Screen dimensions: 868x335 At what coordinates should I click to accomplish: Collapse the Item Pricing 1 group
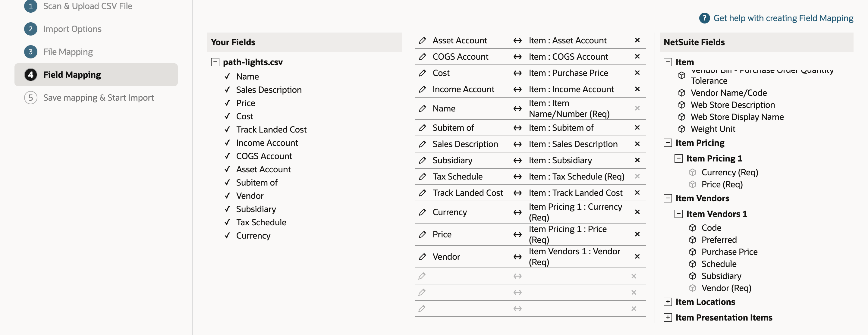pyautogui.click(x=678, y=158)
